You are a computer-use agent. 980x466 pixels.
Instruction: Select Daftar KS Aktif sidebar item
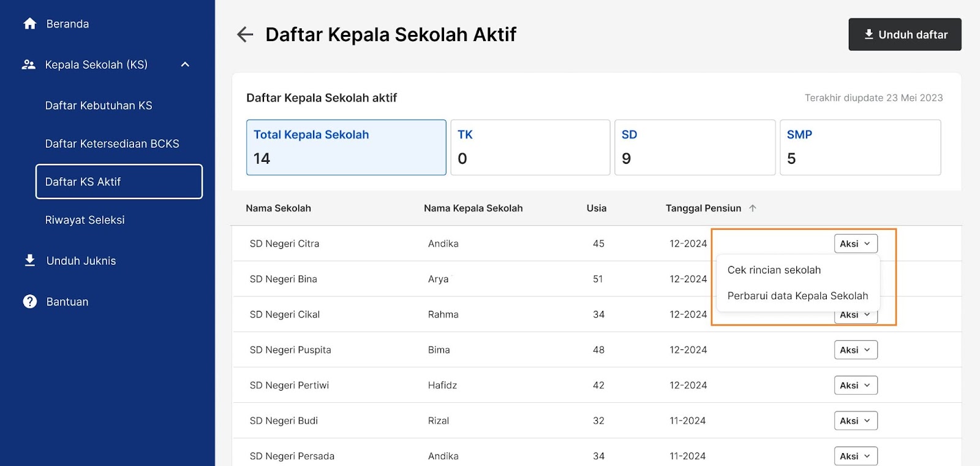click(x=119, y=181)
